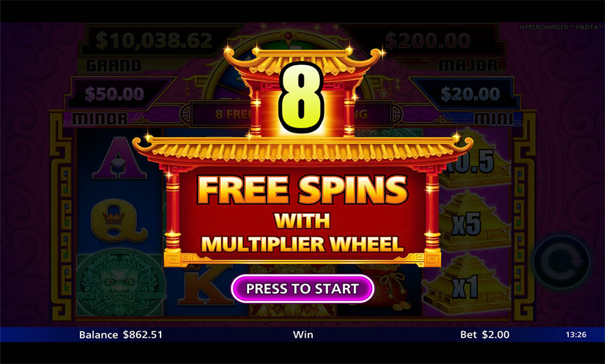Click the circular spin button
The height and width of the screenshot is (364, 605).
[x=561, y=262]
